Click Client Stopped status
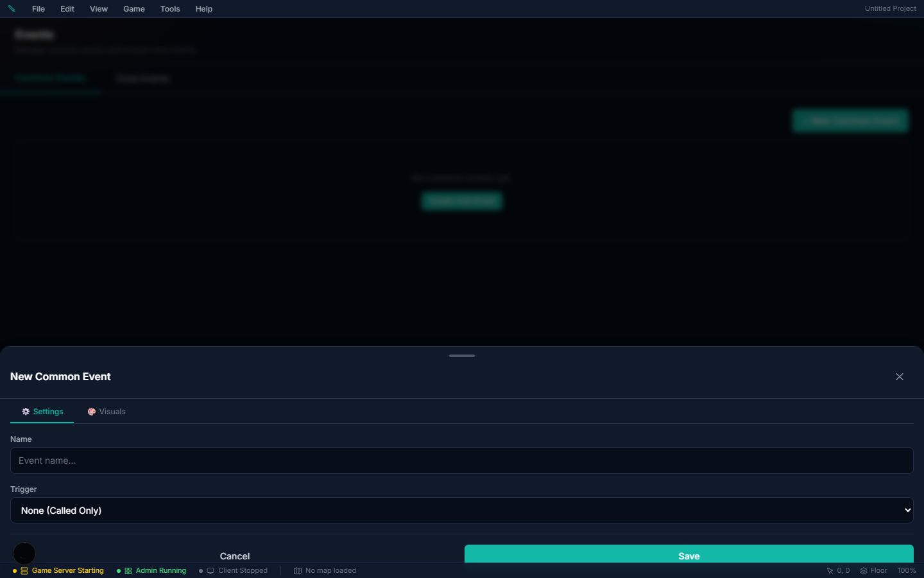The width and height of the screenshot is (924, 578). click(x=234, y=570)
